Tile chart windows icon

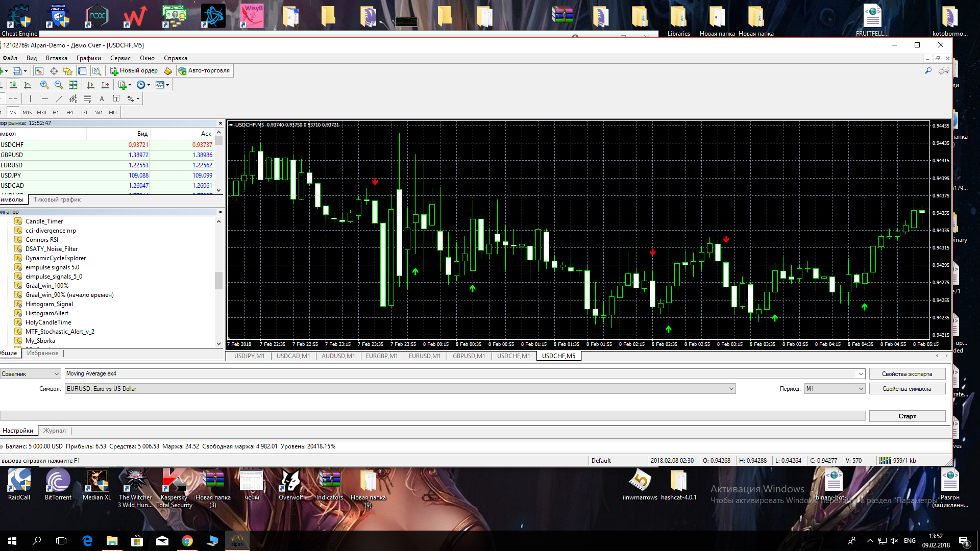[x=73, y=85]
